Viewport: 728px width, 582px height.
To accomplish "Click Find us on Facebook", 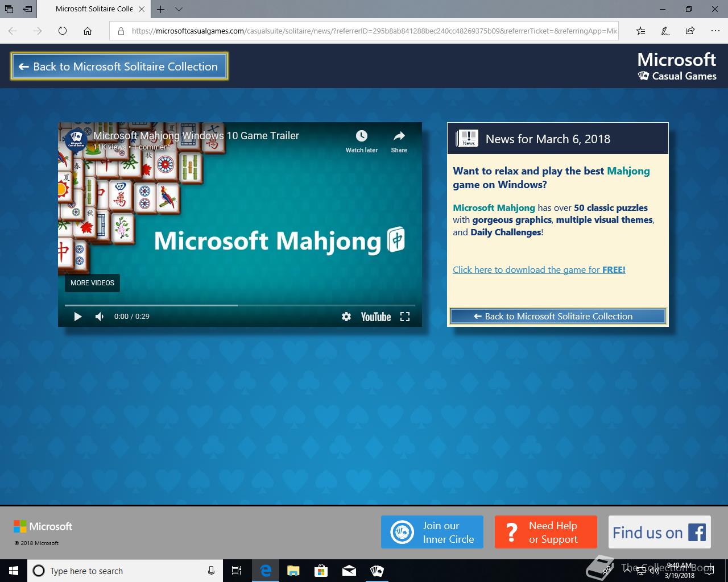I will tap(660, 532).
